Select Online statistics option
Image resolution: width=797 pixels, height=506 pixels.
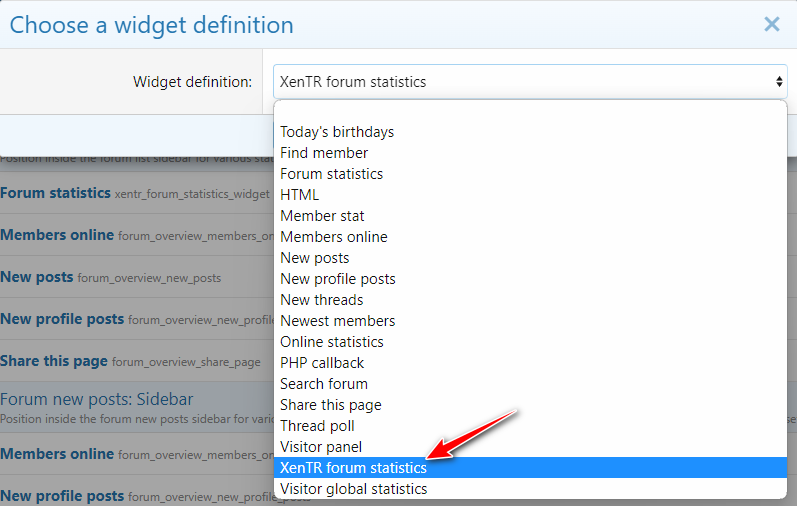pos(332,342)
